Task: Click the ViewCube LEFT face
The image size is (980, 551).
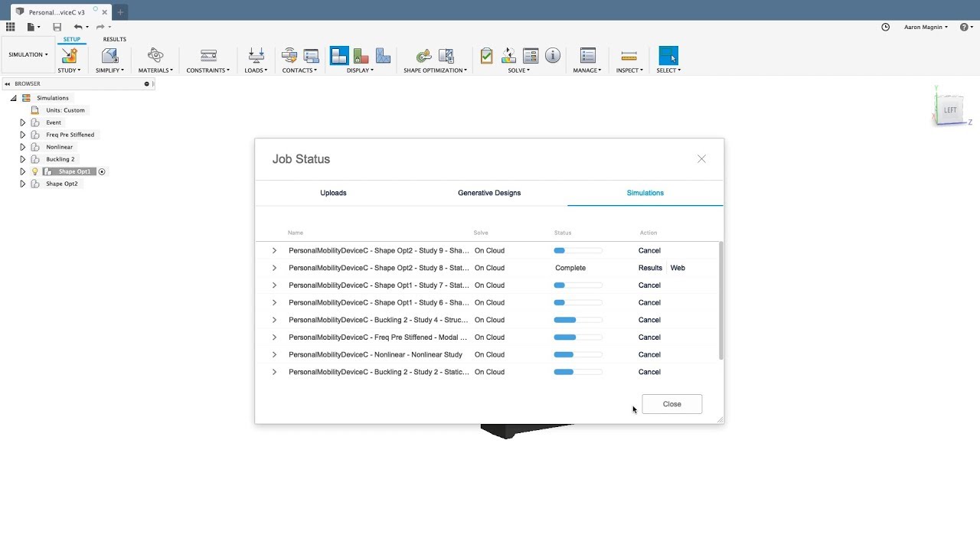Action: coord(949,109)
